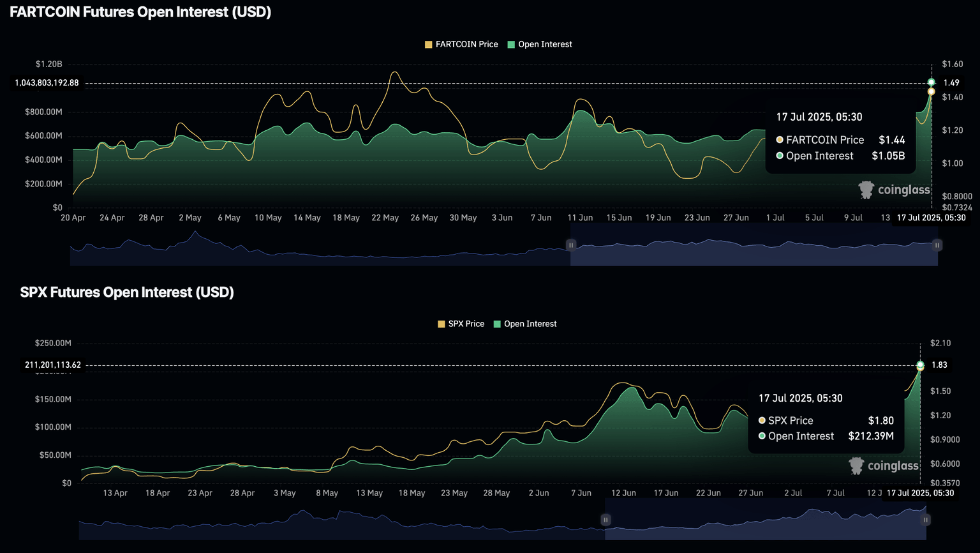Select left zoom handle under SPX chart
The height and width of the screenshot is (553, 980).
point(605,520)
